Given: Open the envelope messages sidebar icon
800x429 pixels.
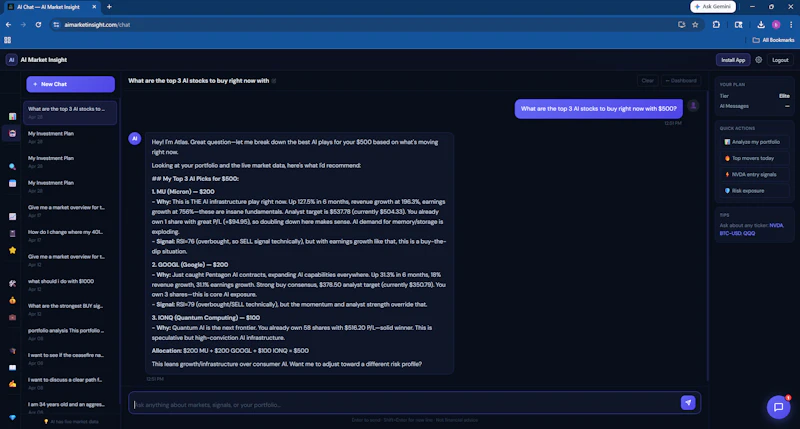Looking at the screenshot, I should [12, 367].
